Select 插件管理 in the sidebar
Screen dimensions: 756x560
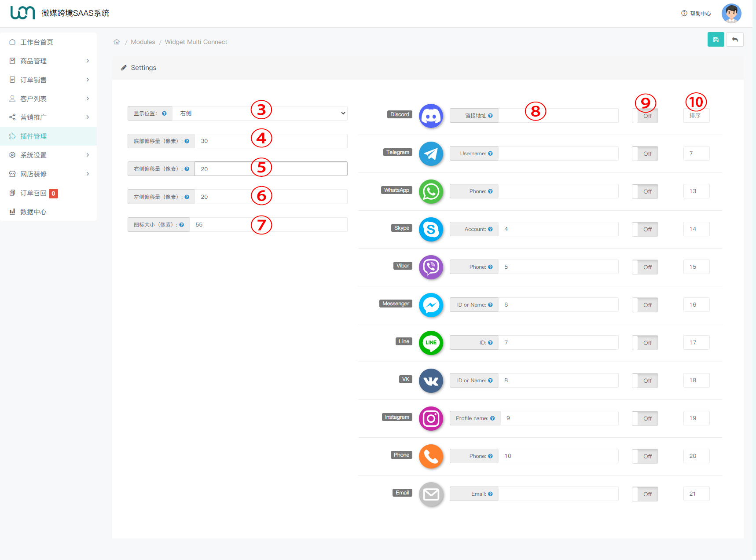(49, 136)
